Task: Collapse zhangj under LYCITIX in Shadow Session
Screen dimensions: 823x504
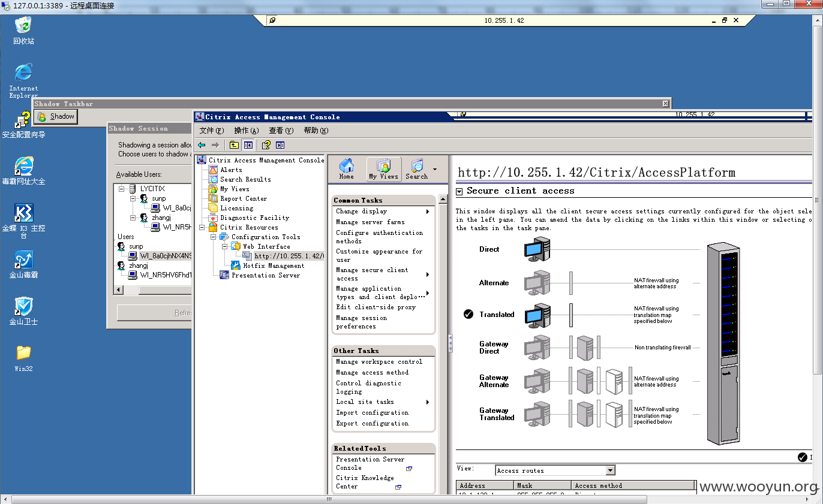Action: pyautogui.click(x=133, y=218)
